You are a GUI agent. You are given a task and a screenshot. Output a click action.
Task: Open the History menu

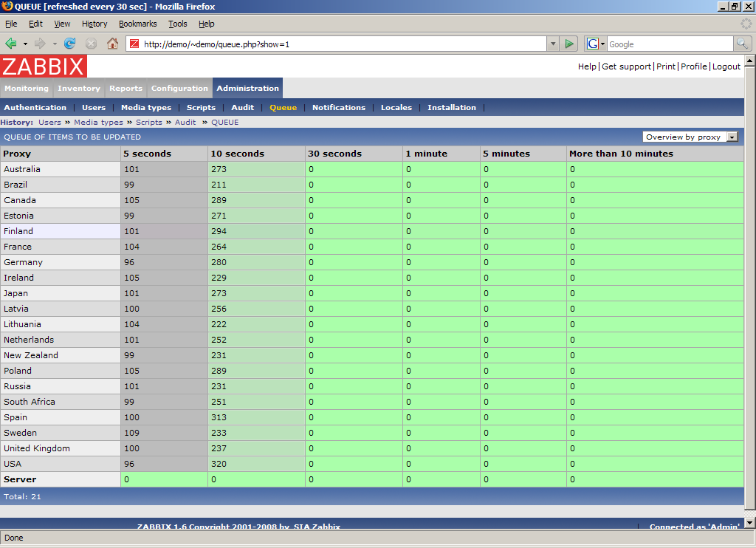point(94,24)
